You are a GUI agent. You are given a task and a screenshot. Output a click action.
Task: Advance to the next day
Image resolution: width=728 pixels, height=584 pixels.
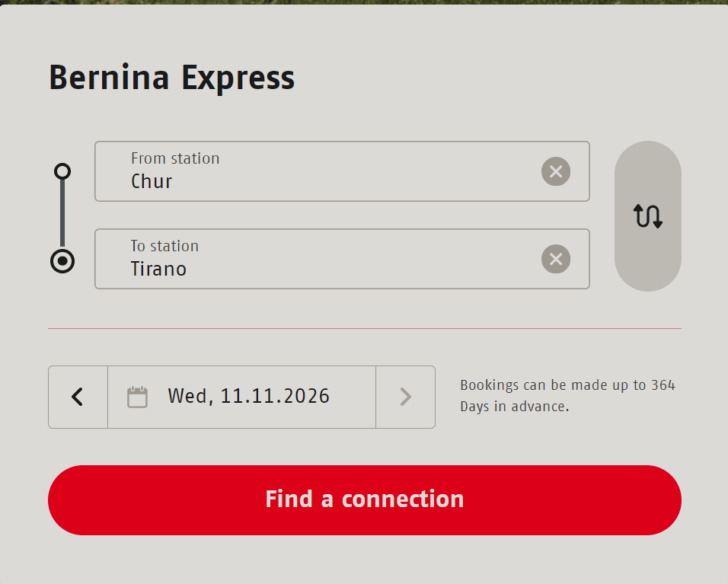coord(405,397)
